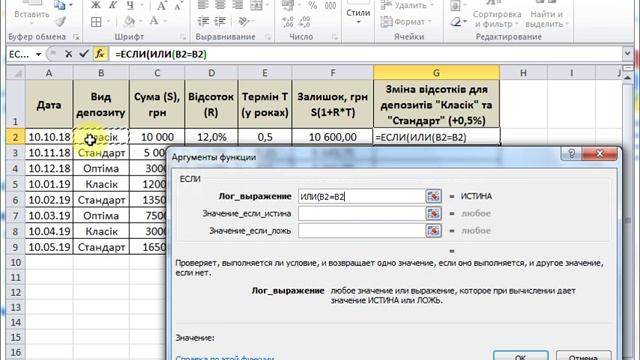
Task: Click cell B4 'Оптіма'
Action: [x=101, y=169]
